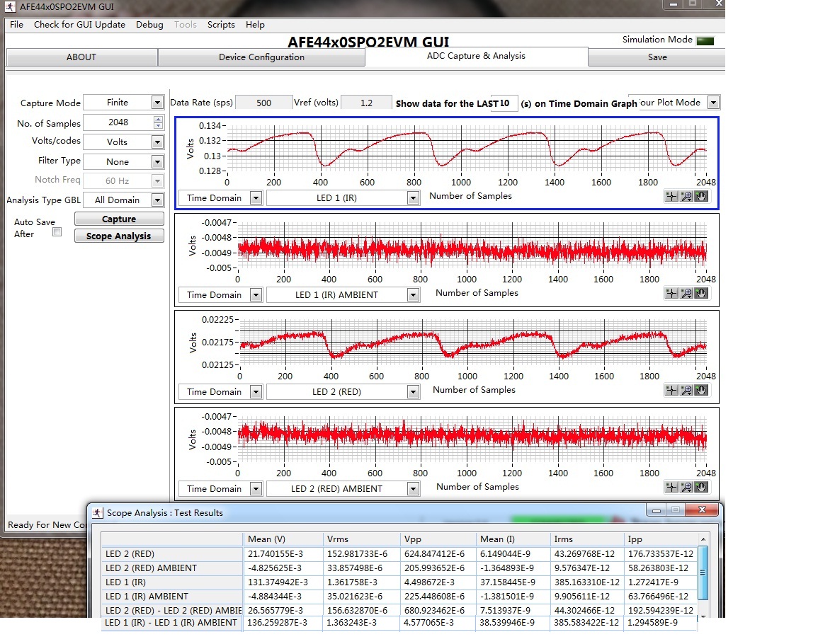Click the Data Rate (sps) field
Screen dimensions: 818x644
263,103
